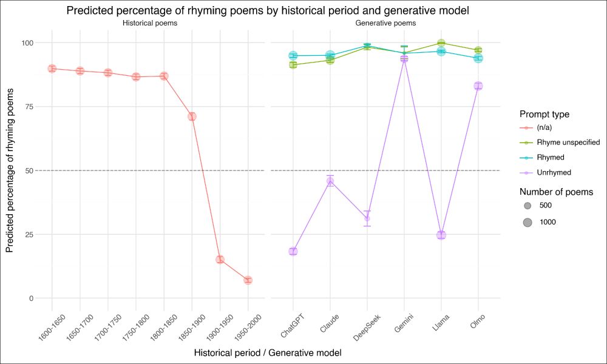
Task: Click Llama's Unrhymed data point
Action: tap(441, 235)
